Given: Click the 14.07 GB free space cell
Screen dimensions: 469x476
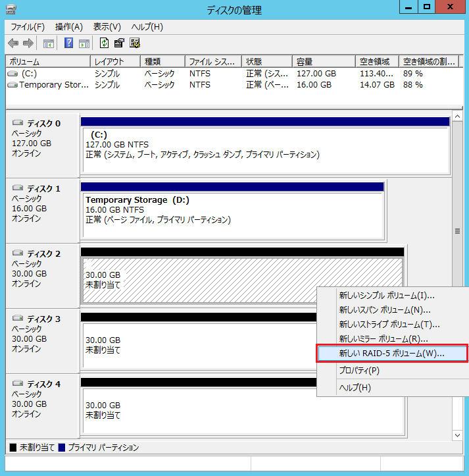Looking at the screenshot, I should (x=377, y=85).
